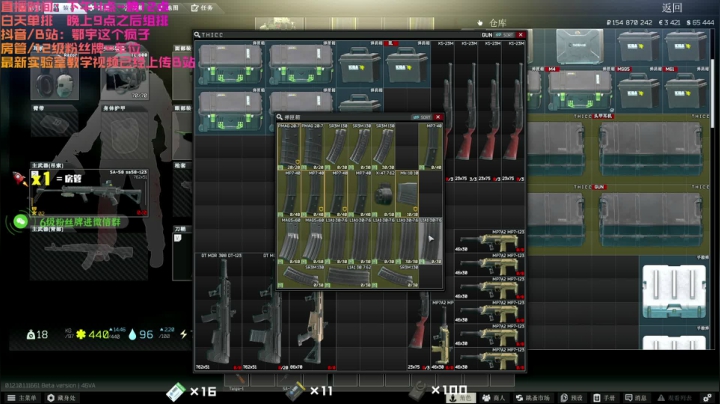Select the light grey container in stash
The height and width of the screenshot is (404, 720).
pyautogui.click(x=579, y=47)
